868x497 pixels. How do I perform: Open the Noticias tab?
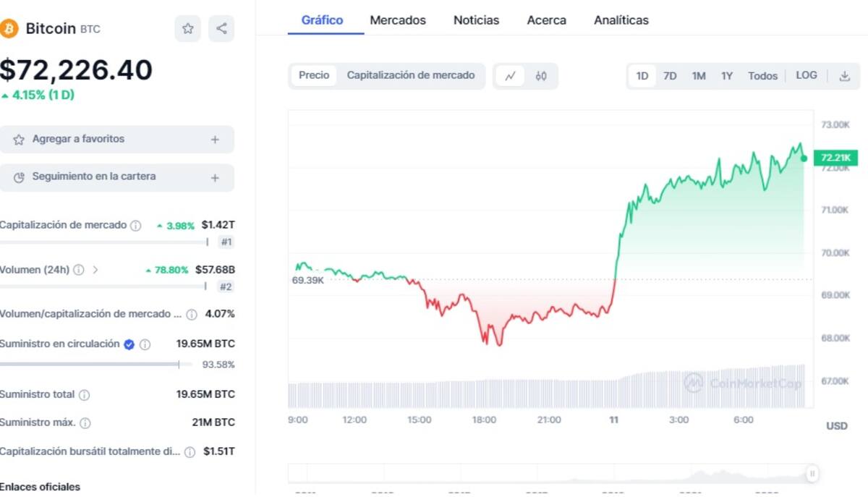(x=476, y=20)
